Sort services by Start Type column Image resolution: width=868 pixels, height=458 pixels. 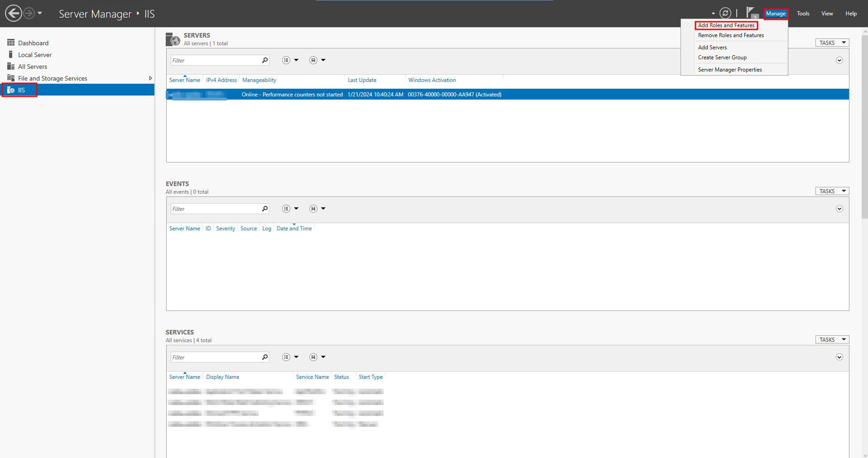pos(370,377)
